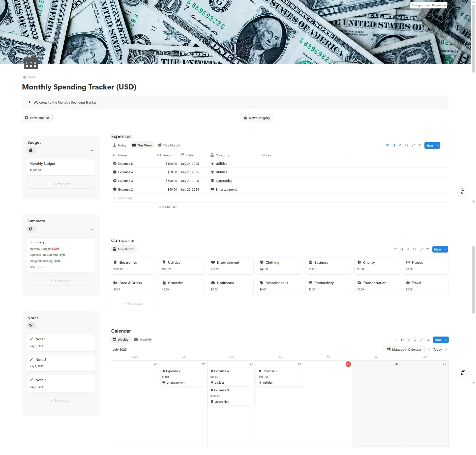Go to next week in the calendar

(x=446, y=349)
